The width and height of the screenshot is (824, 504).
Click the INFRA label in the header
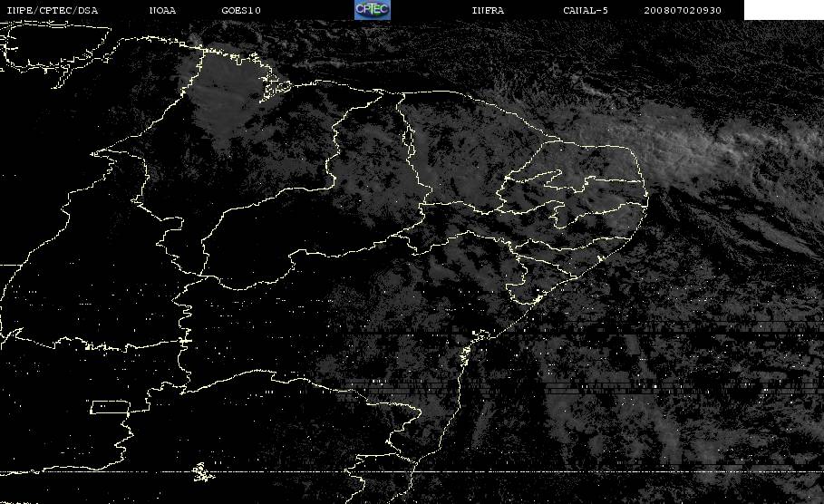click(x=488, y=10)
